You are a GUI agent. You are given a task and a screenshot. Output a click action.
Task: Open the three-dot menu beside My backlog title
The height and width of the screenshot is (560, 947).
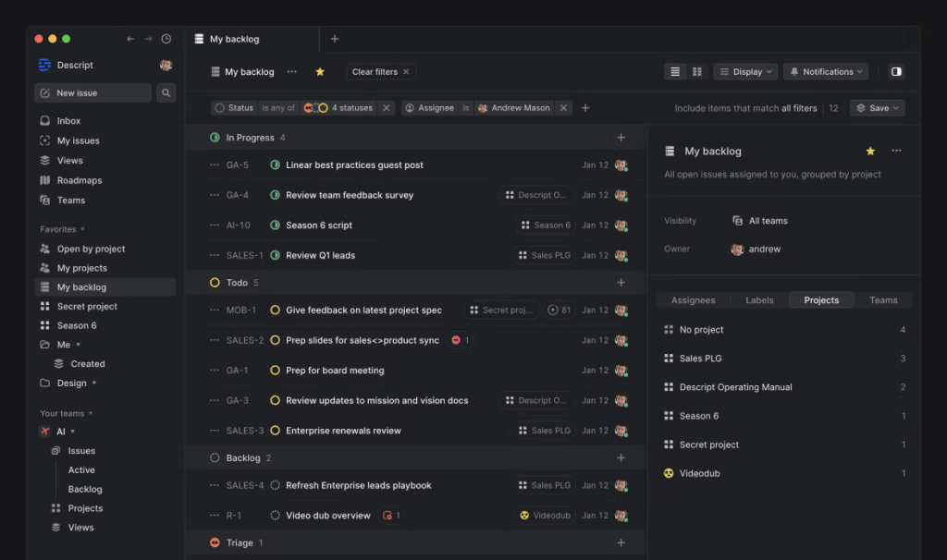[292, 72]
